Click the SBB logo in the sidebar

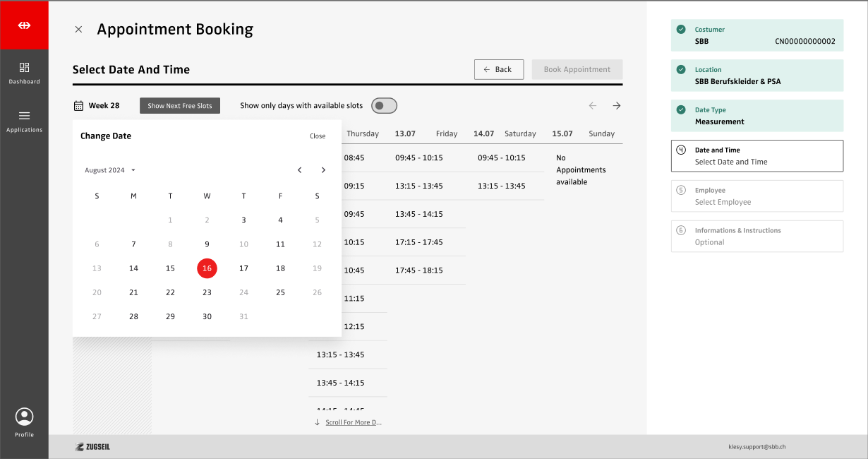(24, 25)
